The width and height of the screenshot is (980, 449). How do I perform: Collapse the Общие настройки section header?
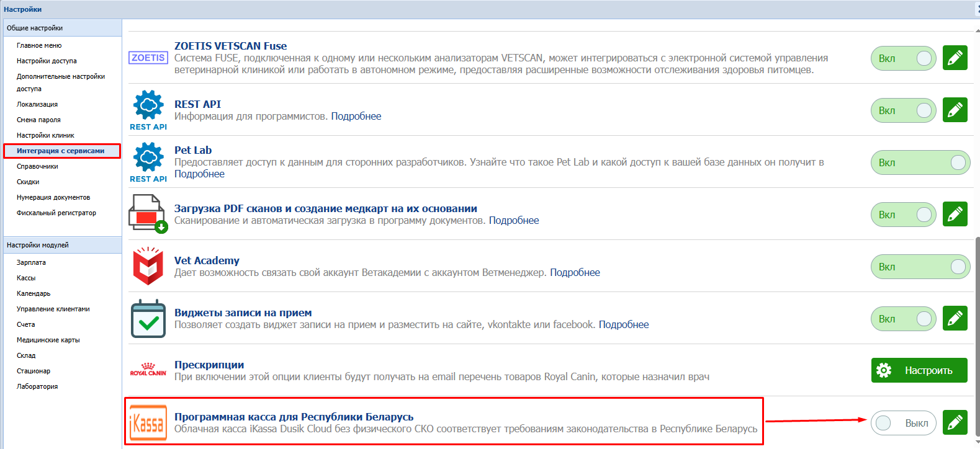click(63, 28)
